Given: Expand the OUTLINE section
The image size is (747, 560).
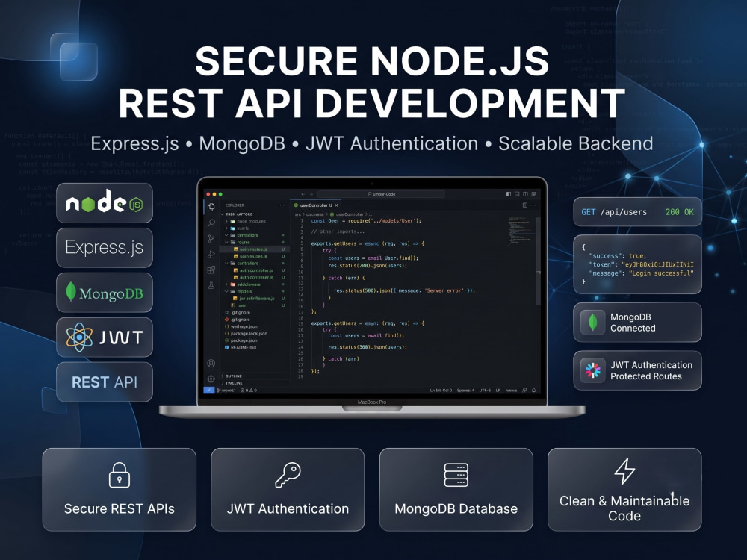Looking at the screenshot, I should point(233,376).
